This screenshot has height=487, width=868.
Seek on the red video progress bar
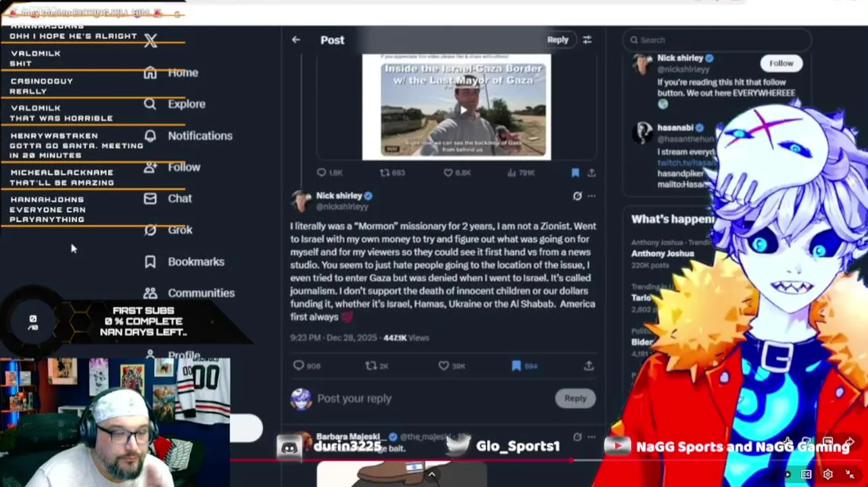pyautogui.click(x=400, y=460)
